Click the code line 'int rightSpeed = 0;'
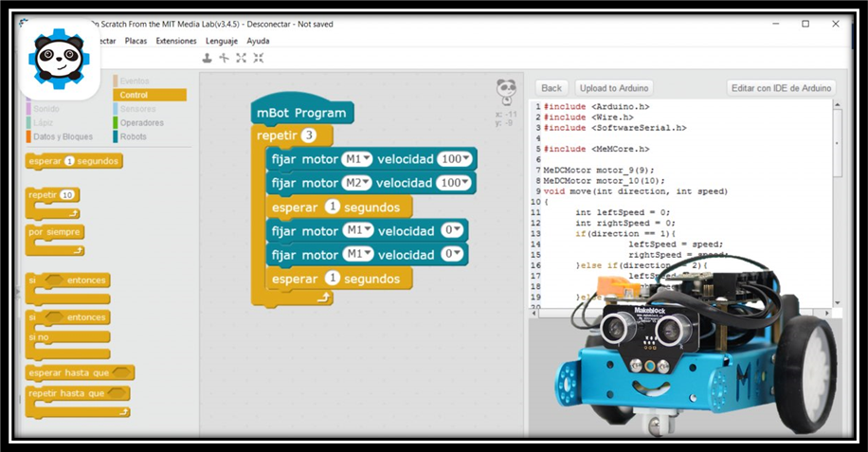The image size is (868, 452). click(x=625, y=223)
